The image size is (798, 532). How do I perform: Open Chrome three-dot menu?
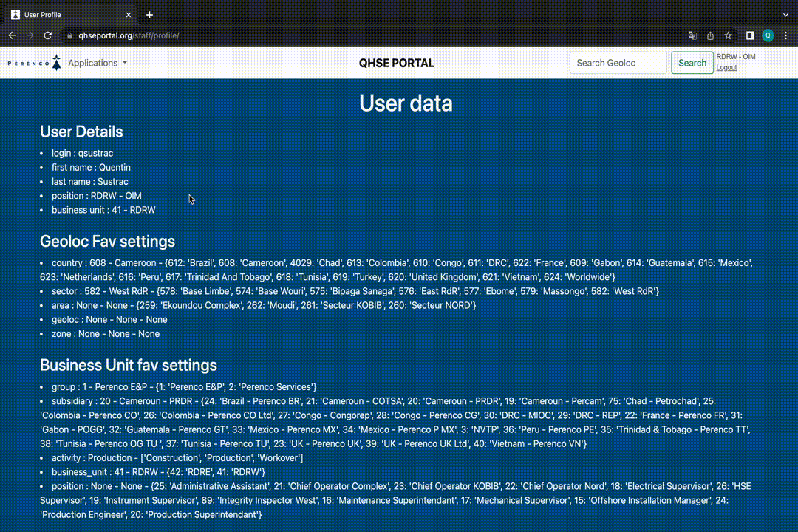click(x=785, y=35)
